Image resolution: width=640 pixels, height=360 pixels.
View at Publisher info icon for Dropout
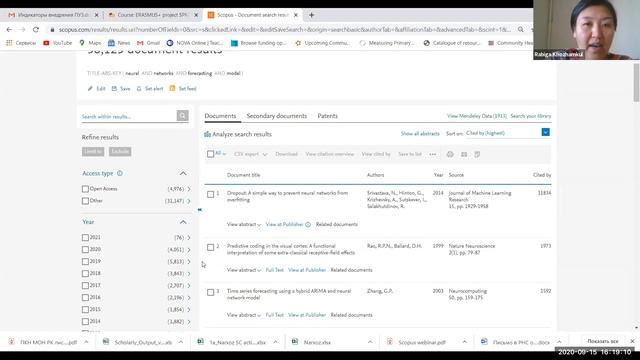308,224
